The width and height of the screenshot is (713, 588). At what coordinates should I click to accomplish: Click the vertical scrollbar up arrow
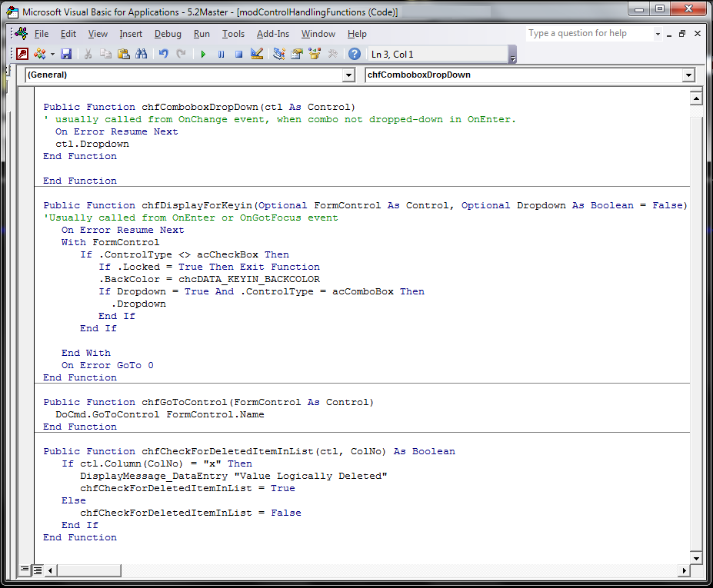[696, 98]
